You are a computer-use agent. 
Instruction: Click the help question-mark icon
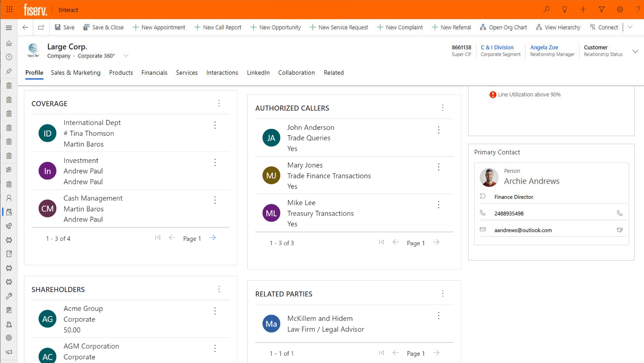[638, 9]
